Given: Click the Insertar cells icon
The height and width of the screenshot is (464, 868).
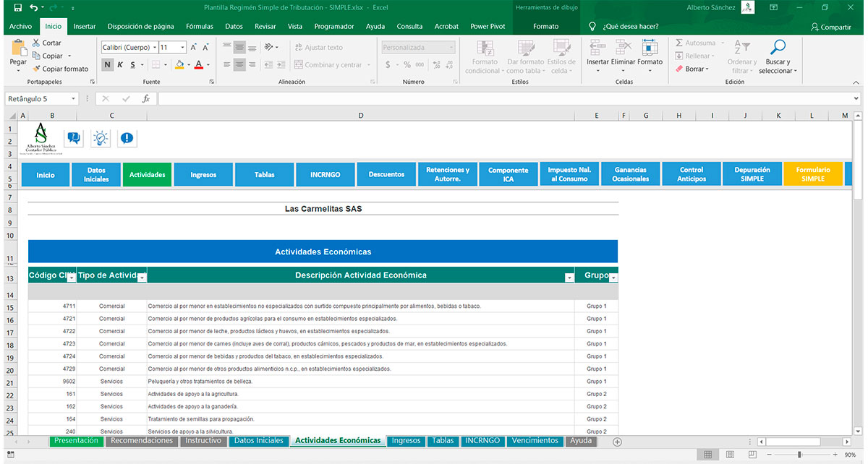Looking at the screenshot, I should 597,47.
